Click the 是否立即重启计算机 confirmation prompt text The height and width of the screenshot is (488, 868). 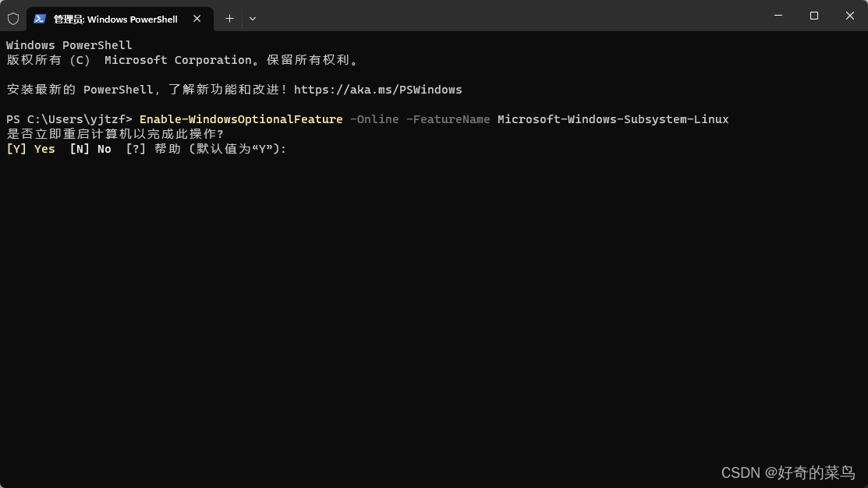coord(115,134)
